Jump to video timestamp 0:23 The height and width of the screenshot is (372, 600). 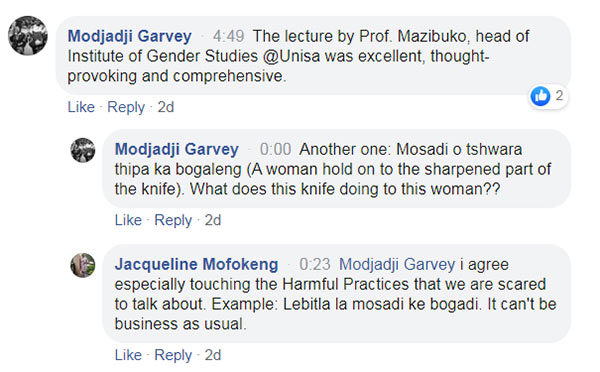(x=315, y=264)
